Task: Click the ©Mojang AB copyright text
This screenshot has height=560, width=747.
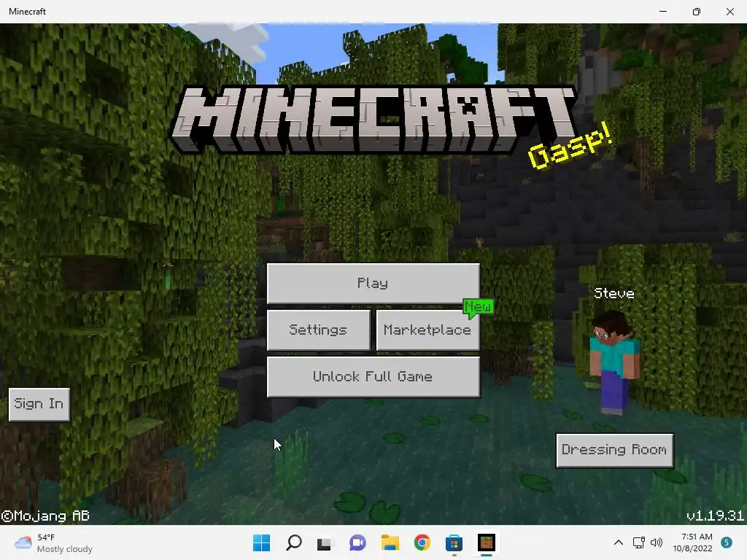Action: (x=45, y=516)
